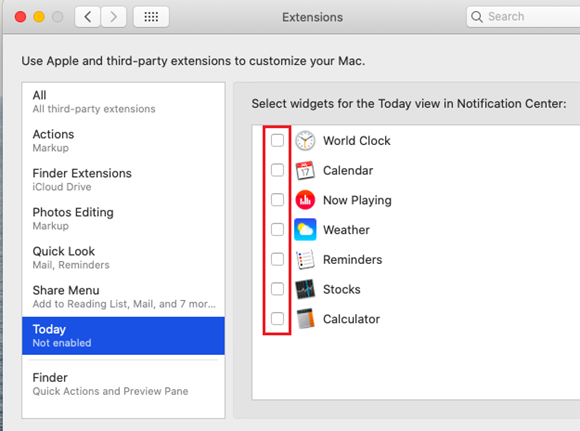This screenshot has height=431, width=580.
Task: Select the Share Menu category
Action: click(x=124, y=297)
